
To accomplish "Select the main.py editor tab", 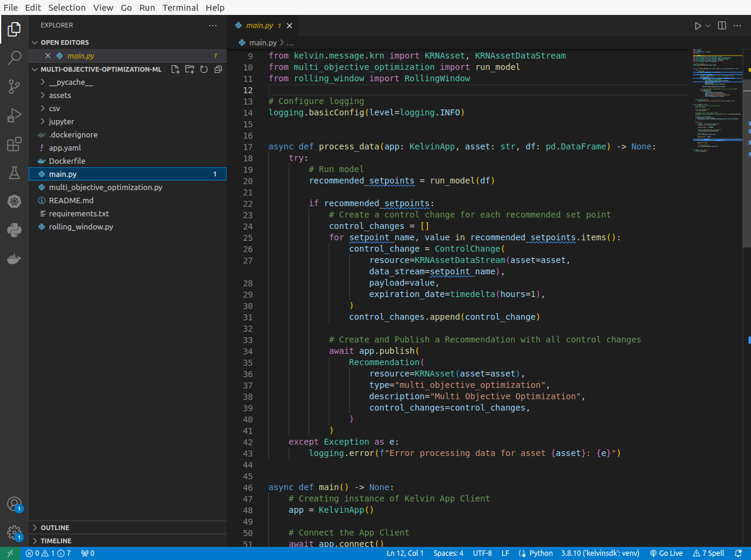I will 260,26.
